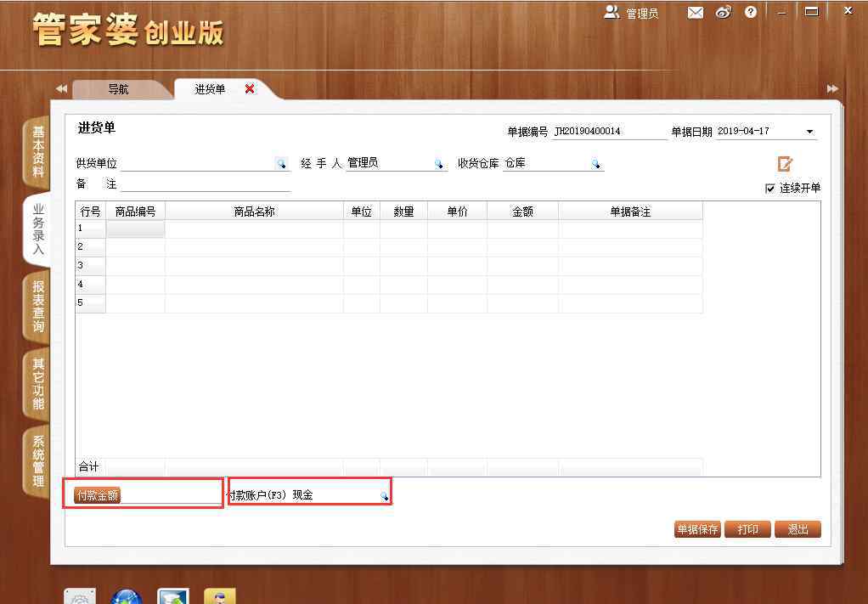Click the 合计 row label
The image size is (868, 604).
[x=88, y=467]
